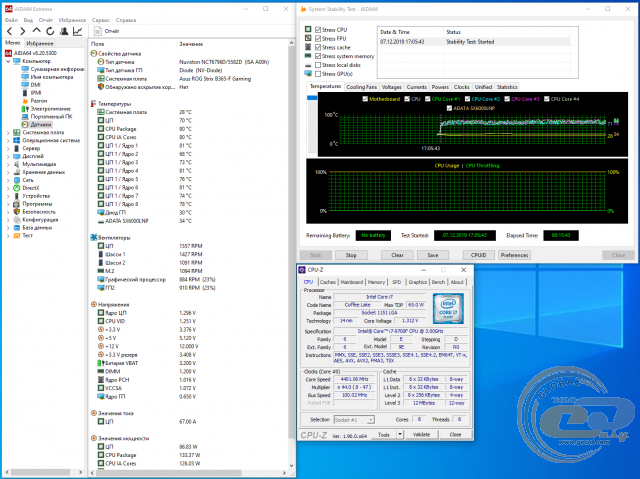Viewport: 640px width, 479px height.
Task: Open the CPU-Z Tools dropdown arrow
Action: click(400, 435)
